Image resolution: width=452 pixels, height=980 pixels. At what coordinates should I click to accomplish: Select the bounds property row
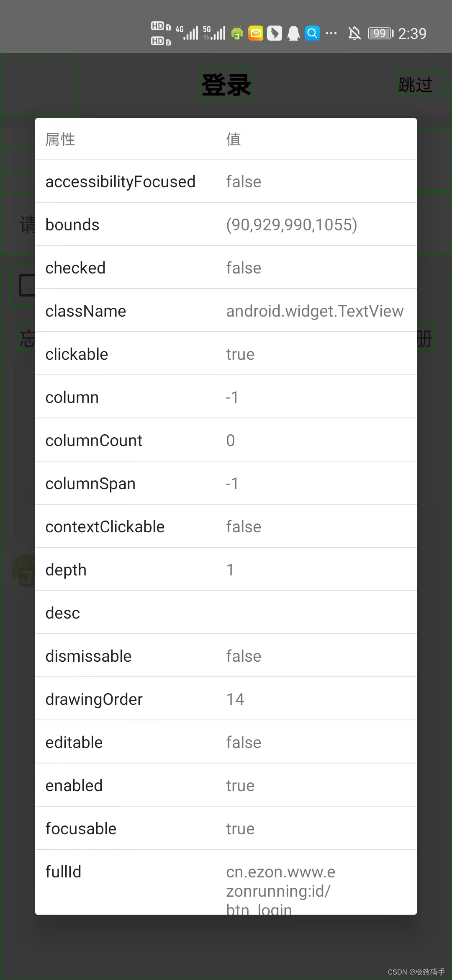pos(226,224)
